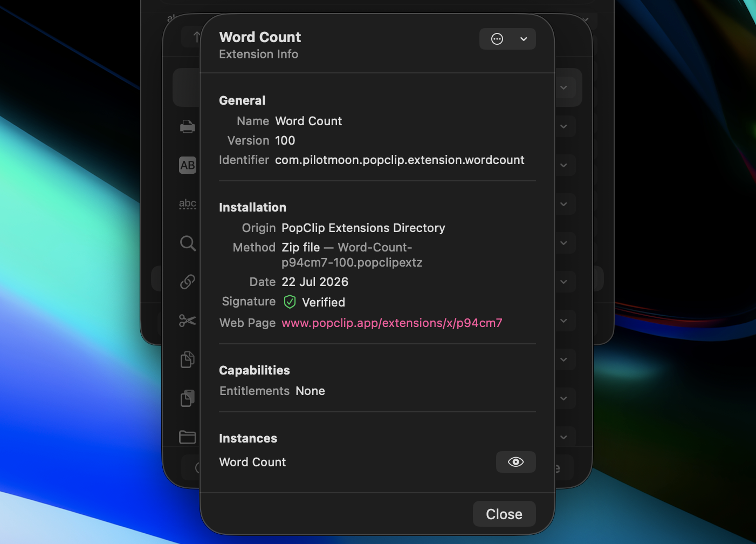Expand the chevron on the chain link row
Viewport: 756px width, 544px height.
pos(563,282)
